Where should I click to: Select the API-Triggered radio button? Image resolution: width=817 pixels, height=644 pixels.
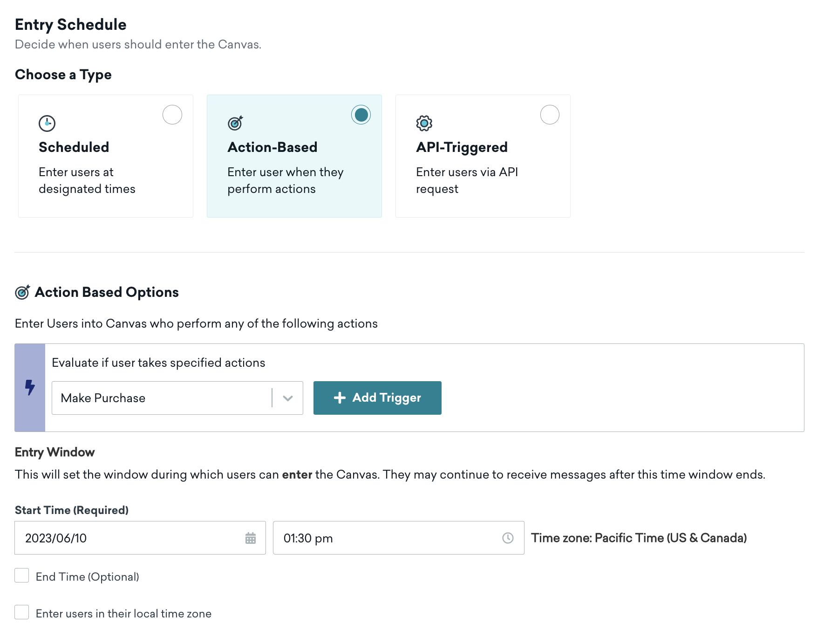pyautogui.click(x=550, y=115)
